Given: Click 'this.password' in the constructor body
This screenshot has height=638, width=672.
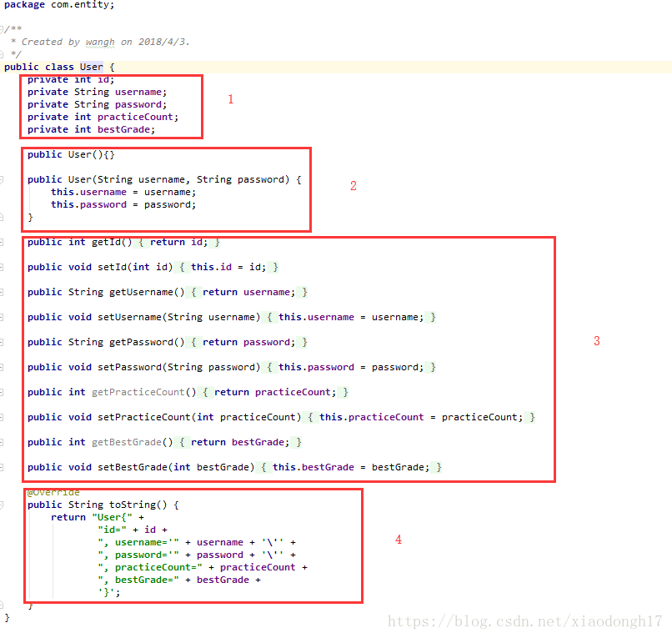Looking at the screenshot, I should click(x=88, y=204).
